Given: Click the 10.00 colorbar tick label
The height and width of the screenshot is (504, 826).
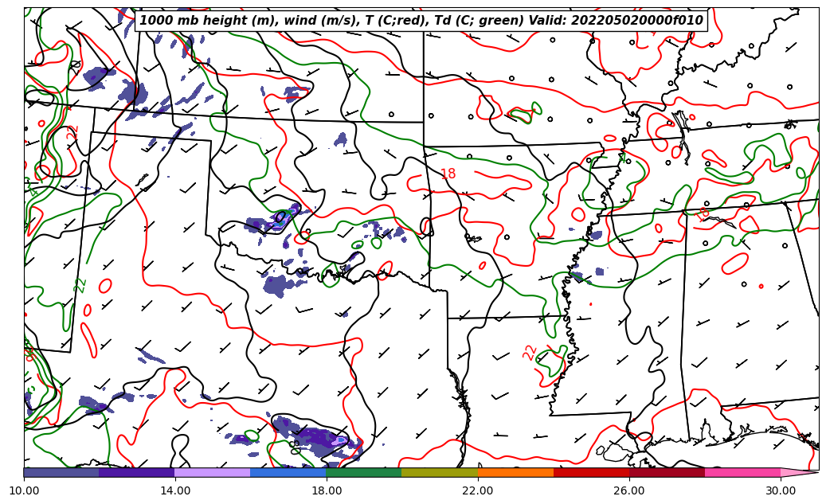Looking at the screenshot, I should tap(24, 490).
